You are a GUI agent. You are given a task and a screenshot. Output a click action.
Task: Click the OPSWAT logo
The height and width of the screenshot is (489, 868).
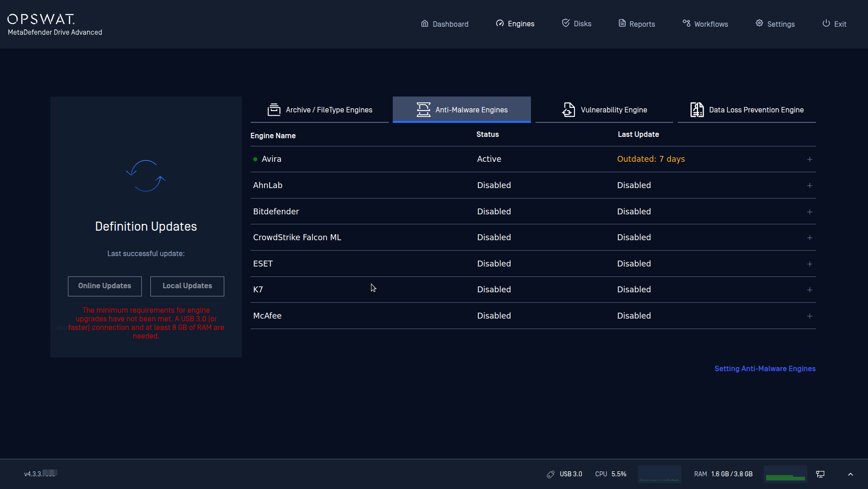click(x=41, y=19)
